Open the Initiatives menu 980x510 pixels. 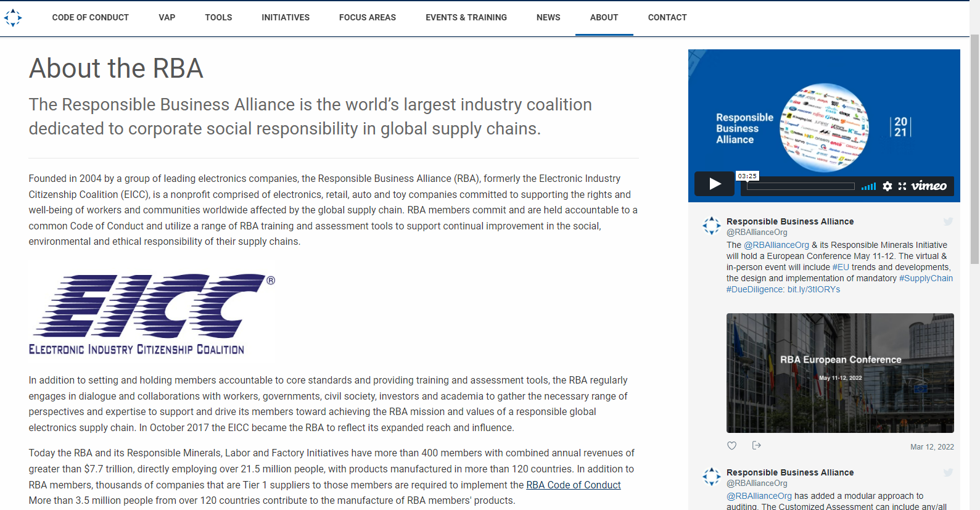click(x=286, y=17)
